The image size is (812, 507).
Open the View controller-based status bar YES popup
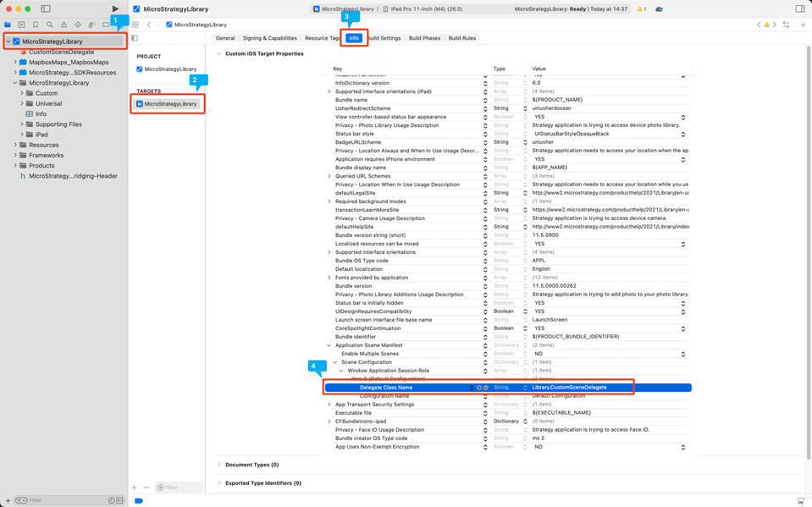point(683,117)
